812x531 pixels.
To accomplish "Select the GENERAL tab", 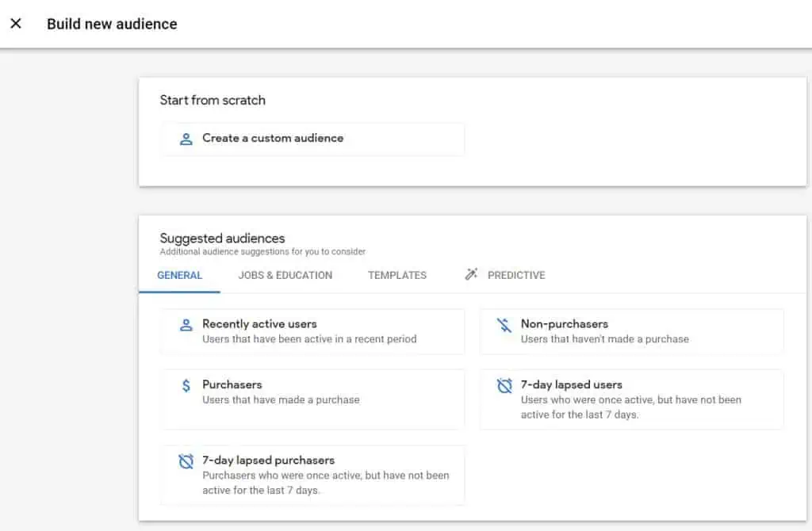I will [179, 275].
